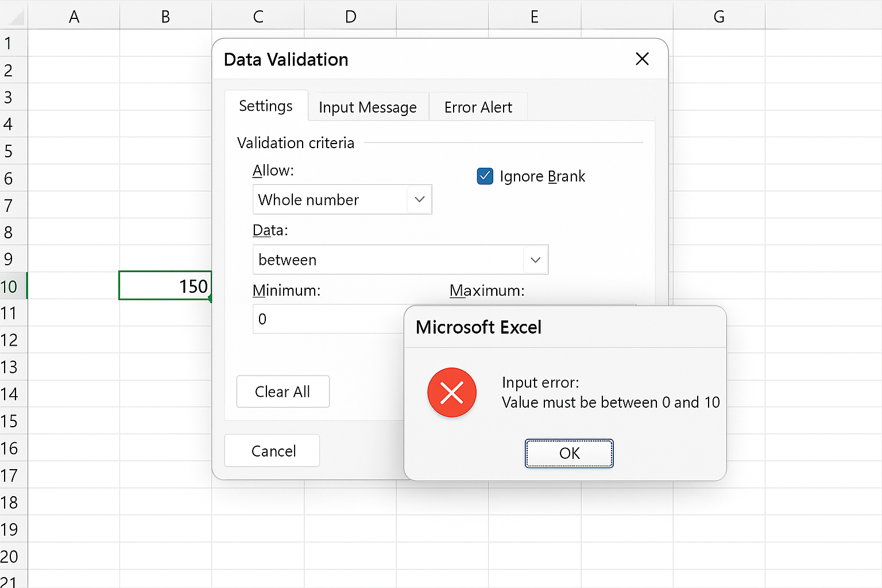Screen dimensions: 882x588
Task: Click the Clear All button
Action: pos(283,392)
